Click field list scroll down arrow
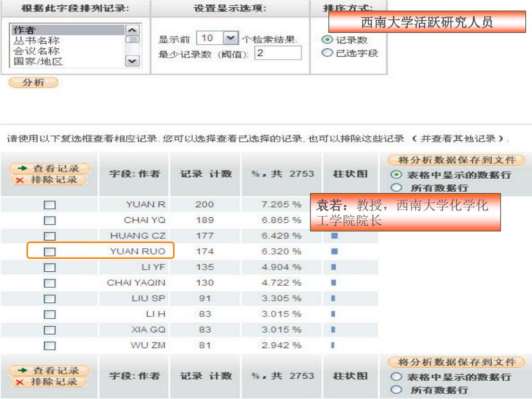Viewport: 532px width, 399px height. coord(132,61)
